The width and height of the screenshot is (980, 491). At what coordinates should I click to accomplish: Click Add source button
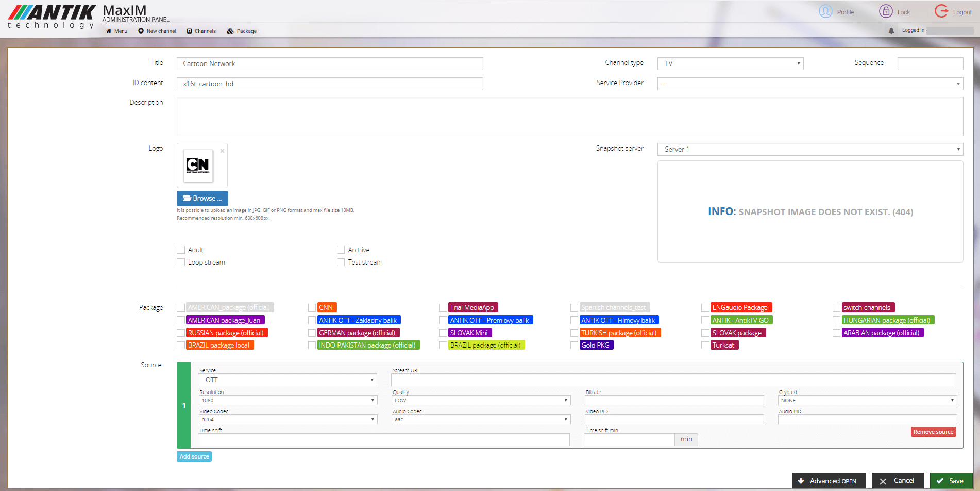(194, 456)
